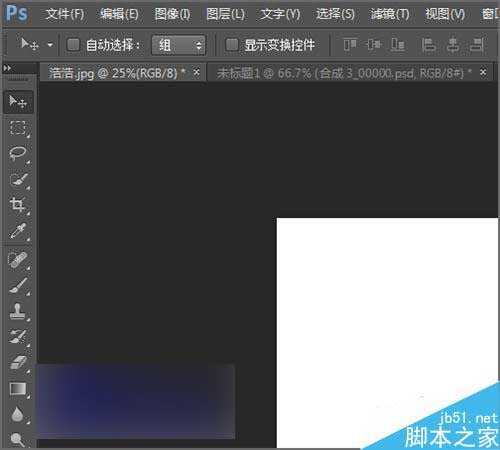
Task: Select the History Brush tool
Action: point(18,337)
